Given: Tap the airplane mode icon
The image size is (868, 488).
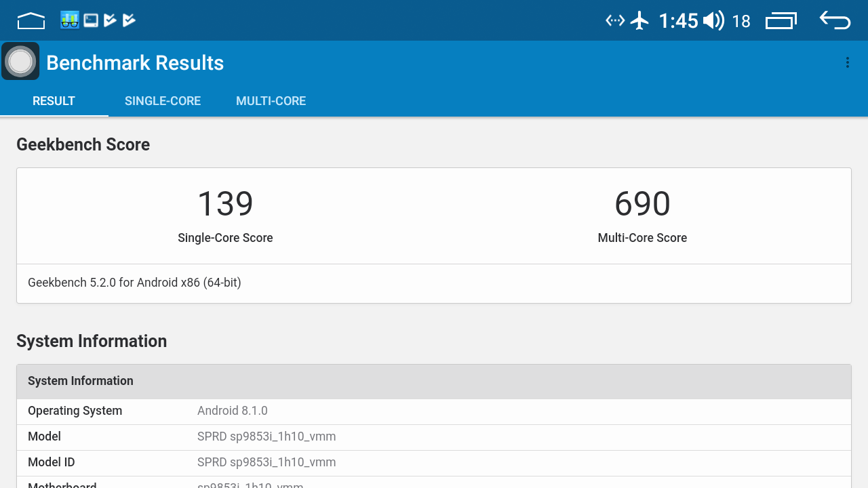Looking at the screenshot, I should point(639,20).
